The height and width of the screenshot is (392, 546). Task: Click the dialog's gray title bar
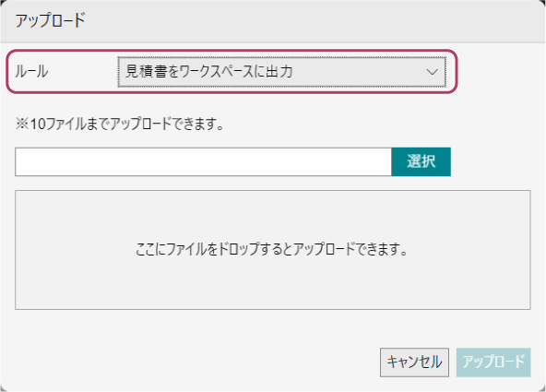(x=273, y=21)
